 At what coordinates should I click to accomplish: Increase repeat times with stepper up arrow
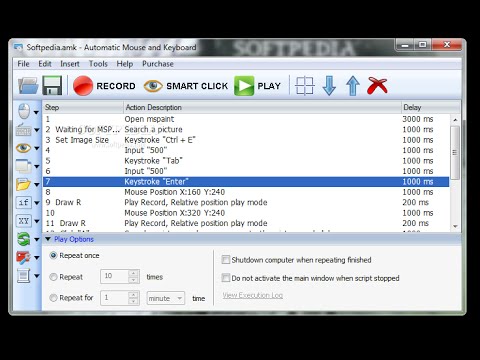point(133,273)
